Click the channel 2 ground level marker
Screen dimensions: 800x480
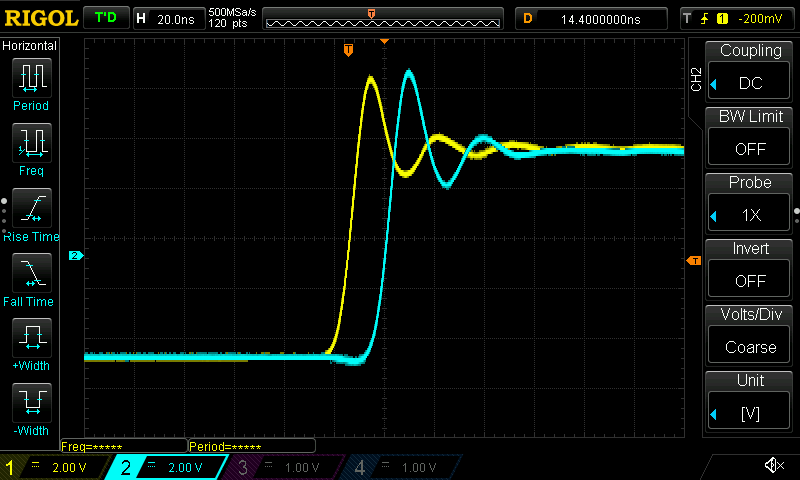point(76,256)
